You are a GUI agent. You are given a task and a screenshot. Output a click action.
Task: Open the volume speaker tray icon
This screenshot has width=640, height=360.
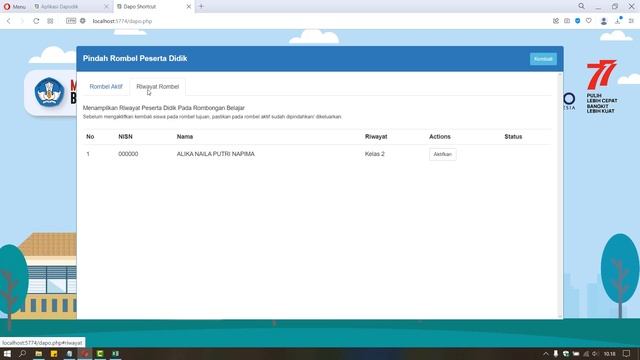point(596,354)
